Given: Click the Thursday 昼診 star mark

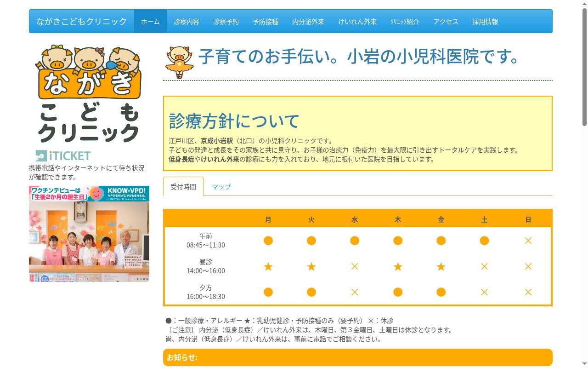Looking at the screenshot, I should click(398, 266).
